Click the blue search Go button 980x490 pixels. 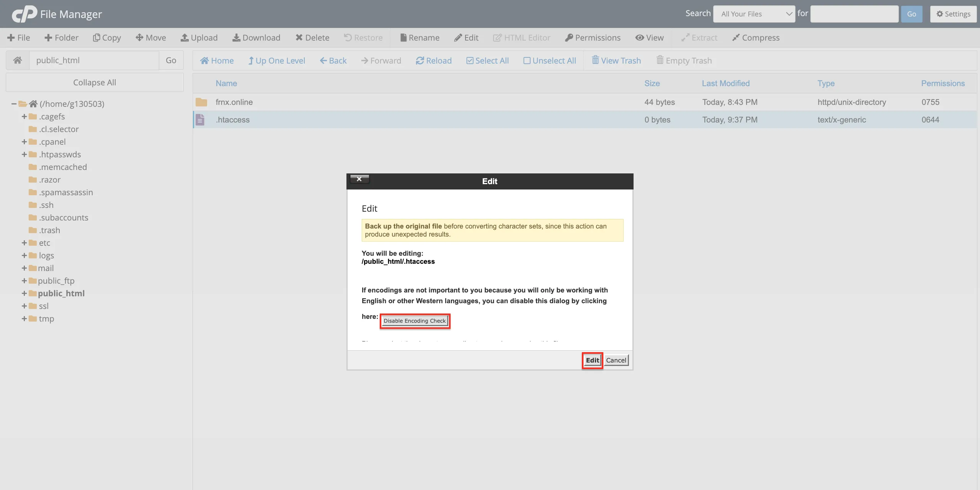pyautogui.click(x=911, y=14)
